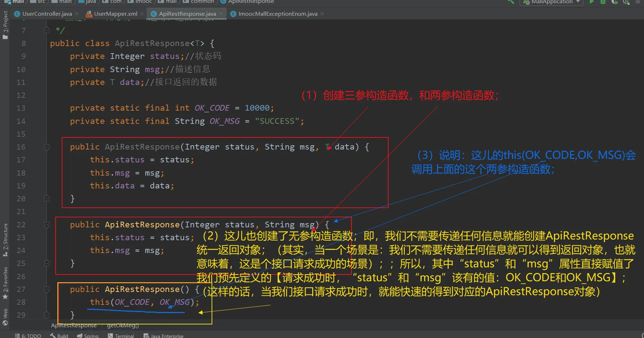Close the UserMapper.xml tab
The height and width of the screenshot is (338, 644).
pyautogui.click(x=142, y=14)
